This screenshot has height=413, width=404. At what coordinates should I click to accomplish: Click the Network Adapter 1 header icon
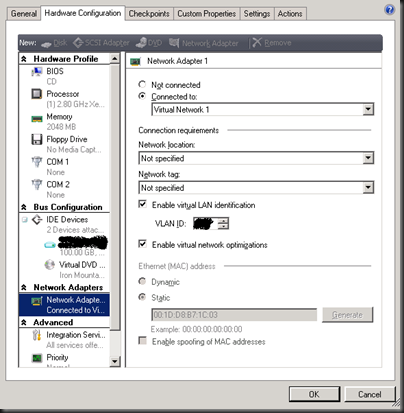coord(135,61)
